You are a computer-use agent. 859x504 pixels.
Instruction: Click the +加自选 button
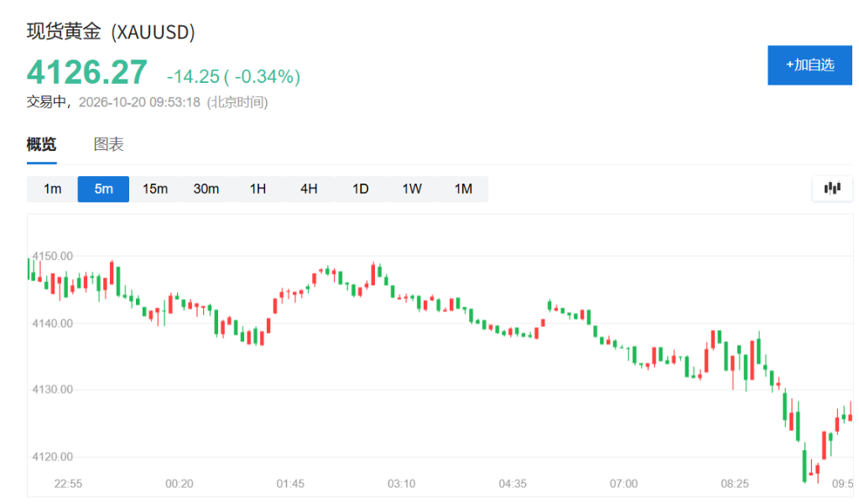810,65
